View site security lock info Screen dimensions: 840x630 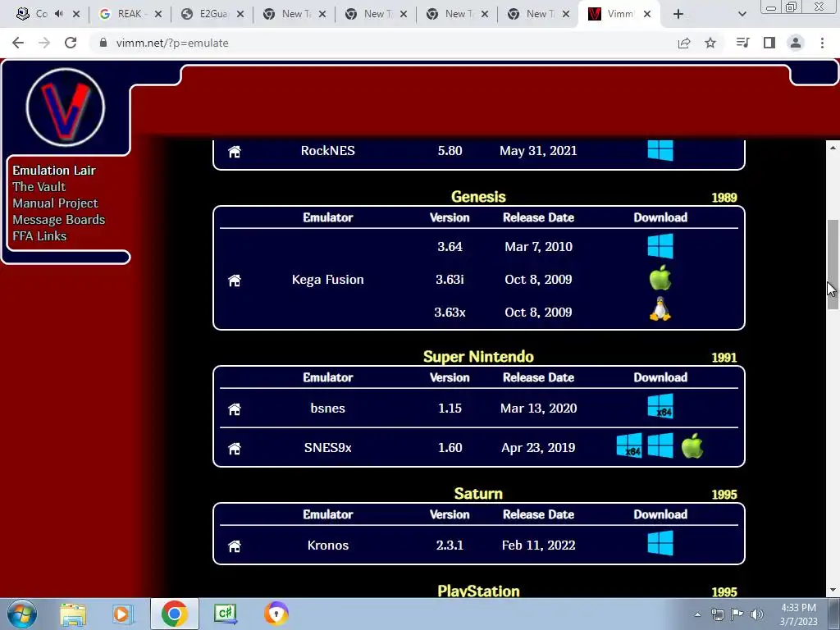point(103,43)
